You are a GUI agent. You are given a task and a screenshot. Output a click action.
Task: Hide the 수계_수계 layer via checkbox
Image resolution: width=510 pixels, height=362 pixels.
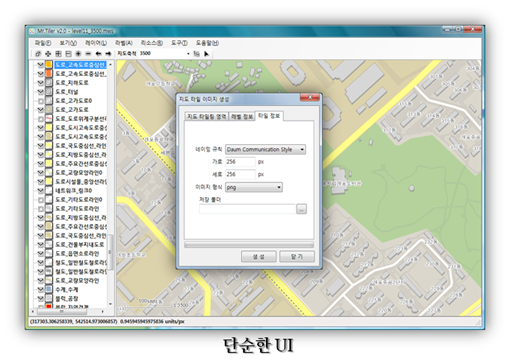[x=41, y=289]
